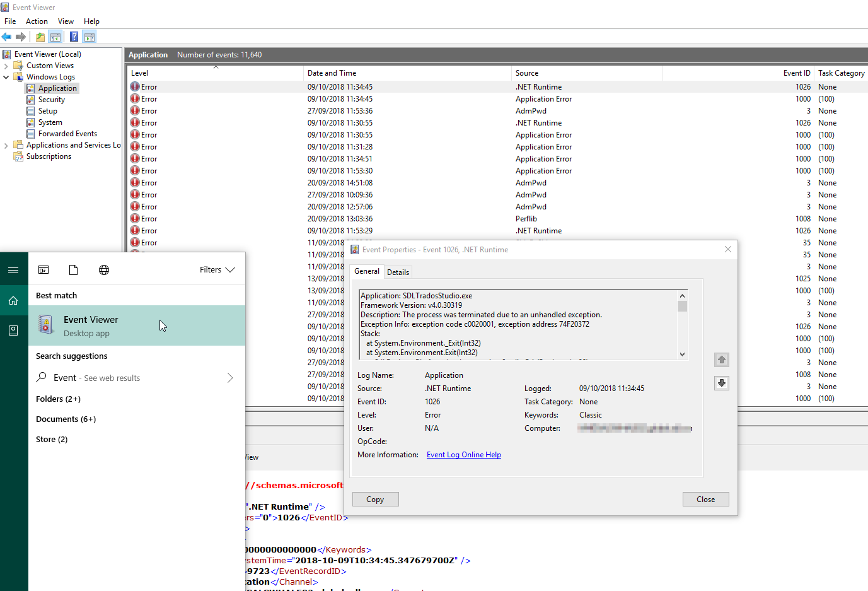Image resolution: width=868 pixels, height=591 pixels.
Task: Select the Apps filter icon in search
Action: click(43, 270)
